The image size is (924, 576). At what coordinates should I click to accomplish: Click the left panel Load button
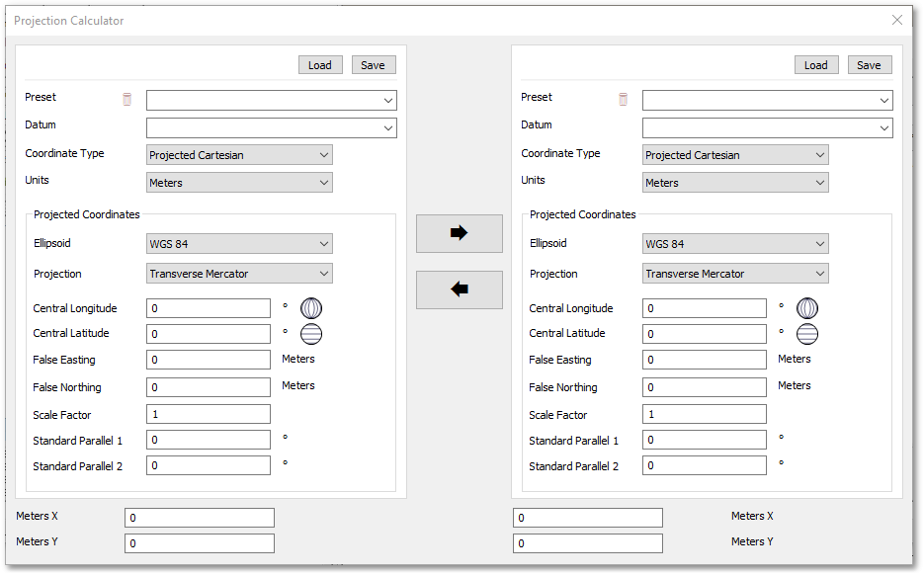(x=320, y=65)
